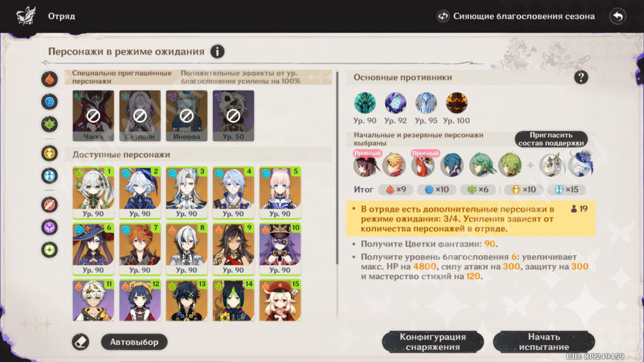The image size is (644, 362).
Task: Filter characters by Hydro element icon
Action: tap(50, 101)
